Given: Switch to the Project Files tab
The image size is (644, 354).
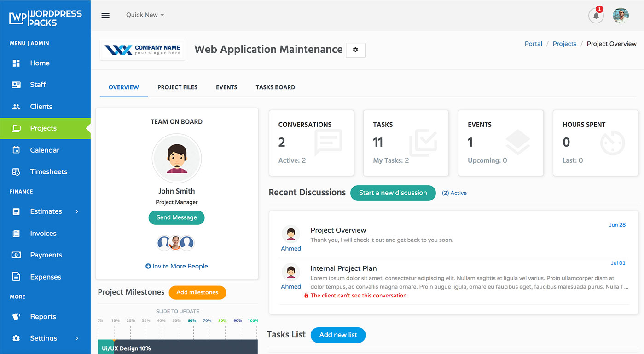Looking at the screenshot, I should [177, 87].
